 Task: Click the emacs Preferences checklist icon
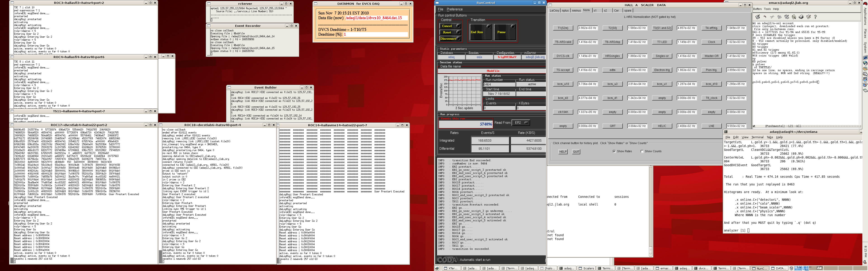point(808,17)
